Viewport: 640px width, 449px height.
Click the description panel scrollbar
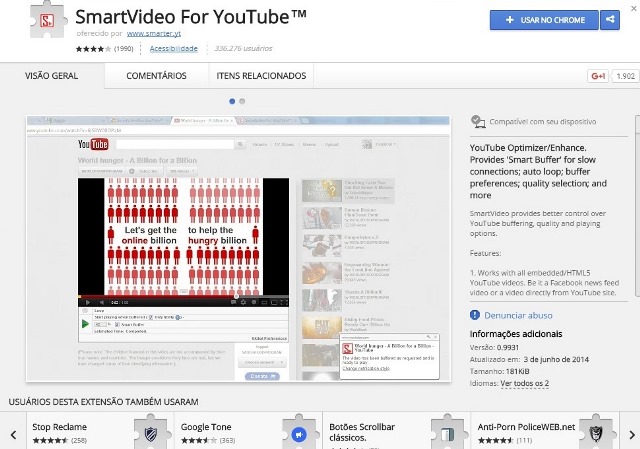coord(637,206)
